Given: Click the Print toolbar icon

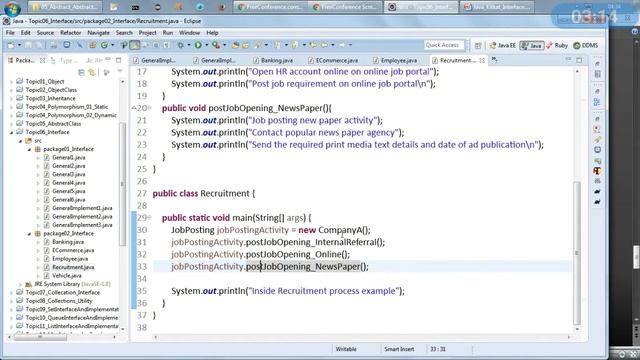Looking at the screenshot, I should pos(53,45).
